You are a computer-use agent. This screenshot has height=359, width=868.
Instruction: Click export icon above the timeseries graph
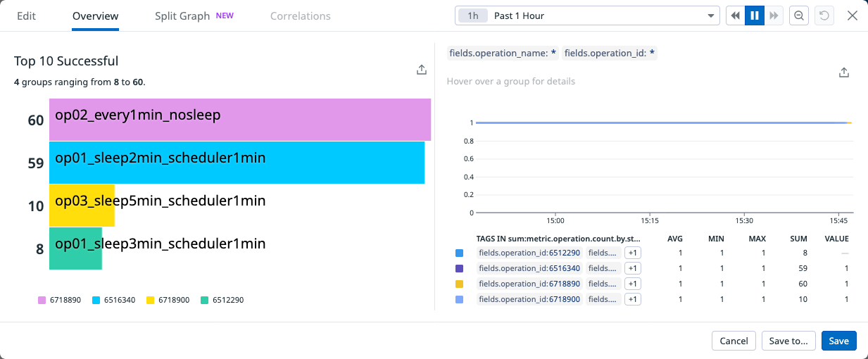tap(844, 73)
